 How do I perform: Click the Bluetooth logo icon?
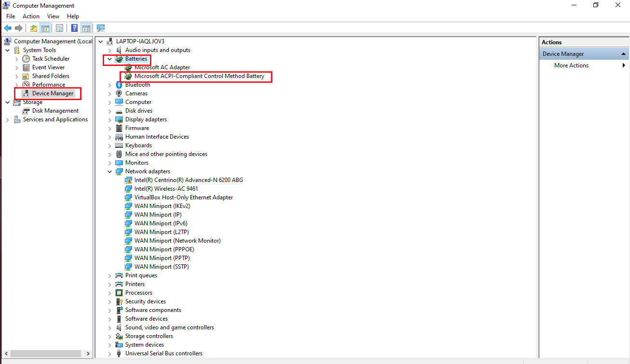[x=119, y=85]
